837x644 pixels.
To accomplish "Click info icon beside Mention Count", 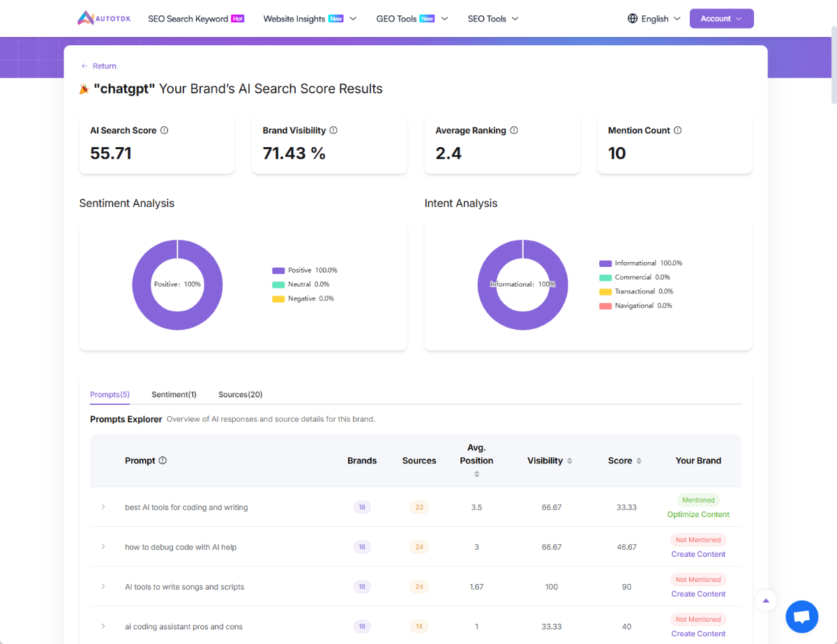I will click(677, 130).
